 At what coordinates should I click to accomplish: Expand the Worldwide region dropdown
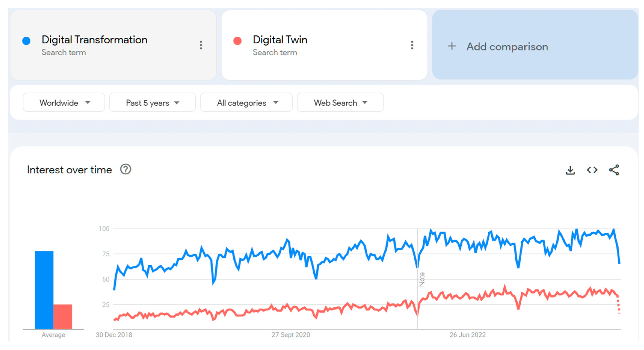pyautogui.click(x=64, y=103)
